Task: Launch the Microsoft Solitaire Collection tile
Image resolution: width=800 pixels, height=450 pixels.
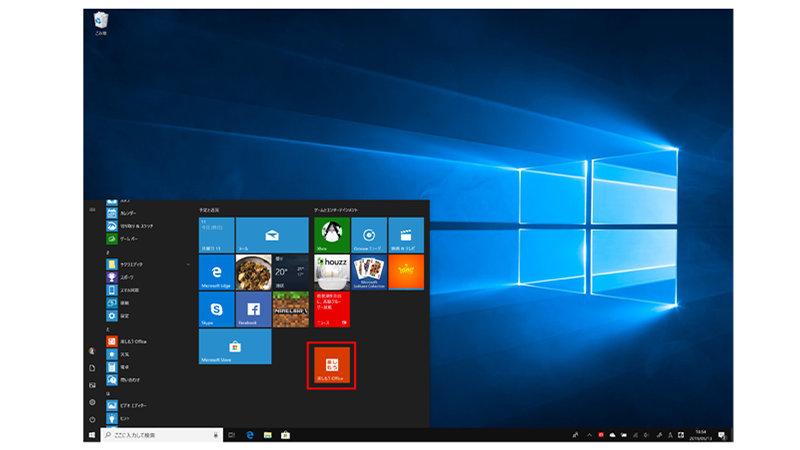Action: 369,272
